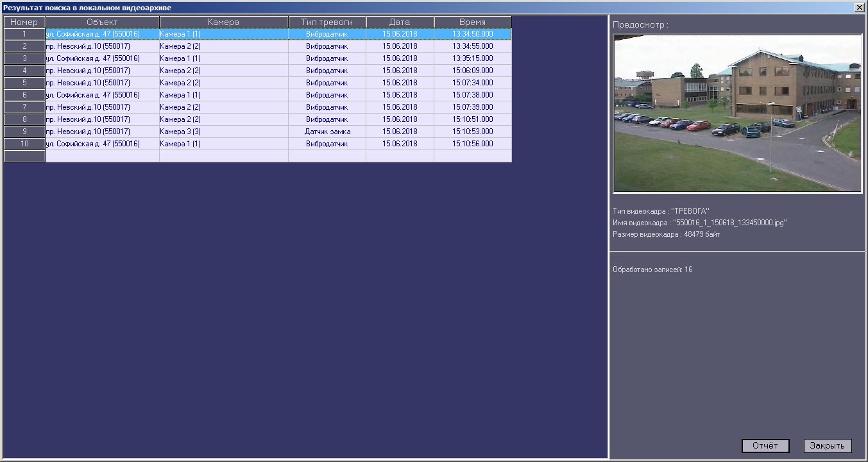Select the record at 15:10:51.000
The image size is (868, 462).
pyautogui.click(x=472, y=119)
